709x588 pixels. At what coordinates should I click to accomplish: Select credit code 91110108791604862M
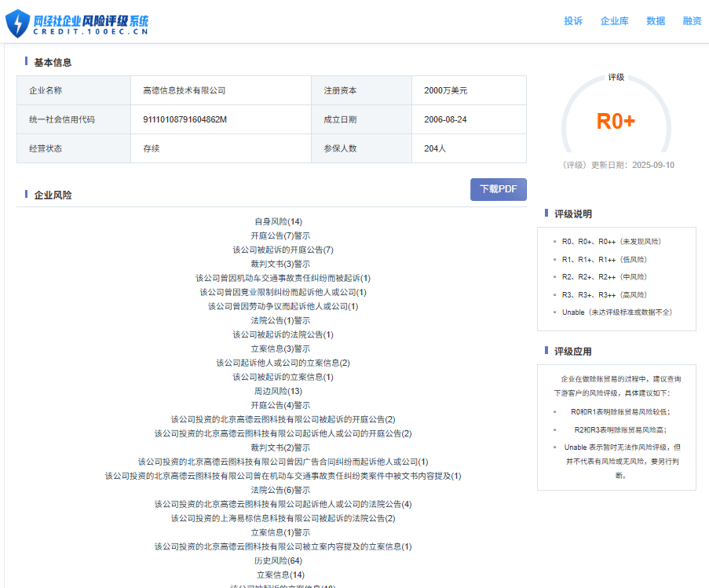point(185,119)
